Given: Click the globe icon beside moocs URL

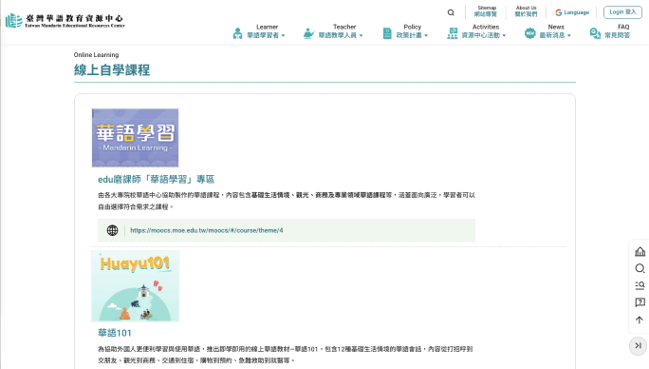Looking at the screenshot, I should tap(112, 230).
